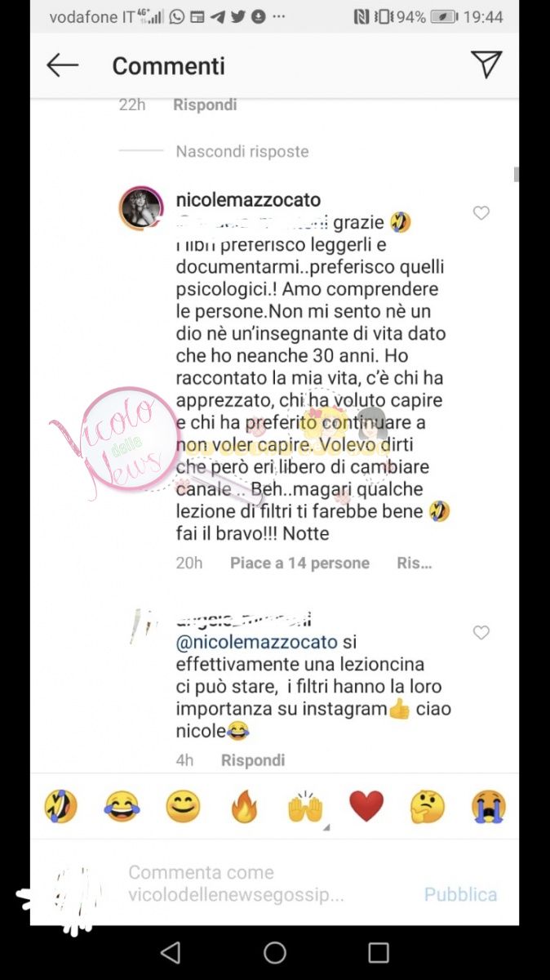The width and height of the screenshot is (550, 980).
Task: Insert the fire emoji
Action: click(244, 807)
